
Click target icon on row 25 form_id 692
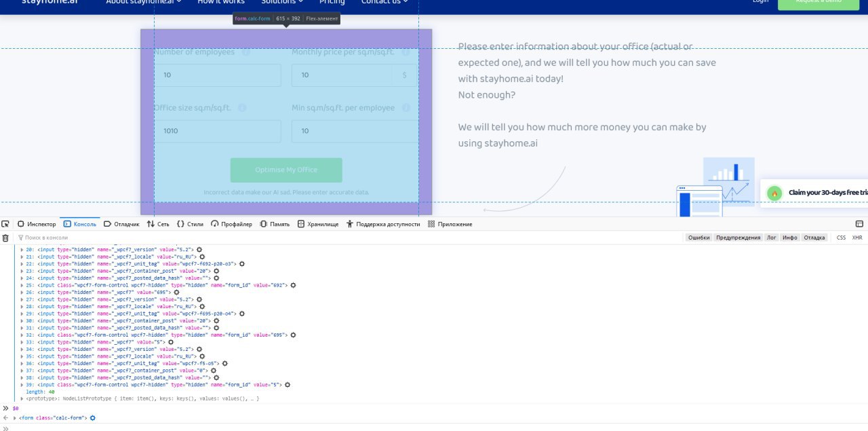tap(294, 285)
